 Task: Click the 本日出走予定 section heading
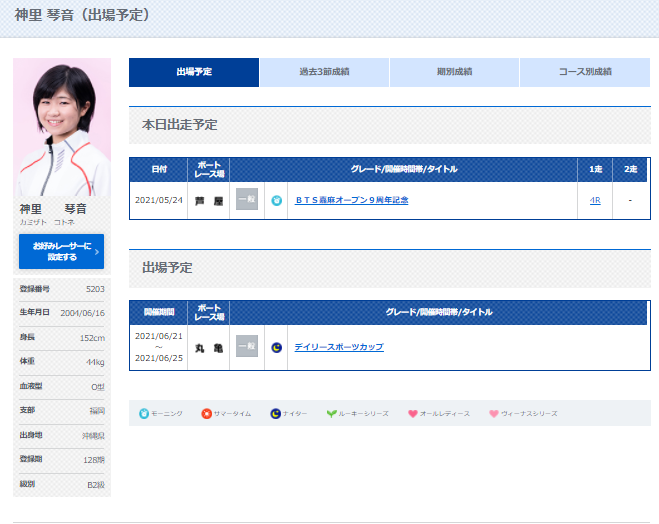click(x=180, y=125)
